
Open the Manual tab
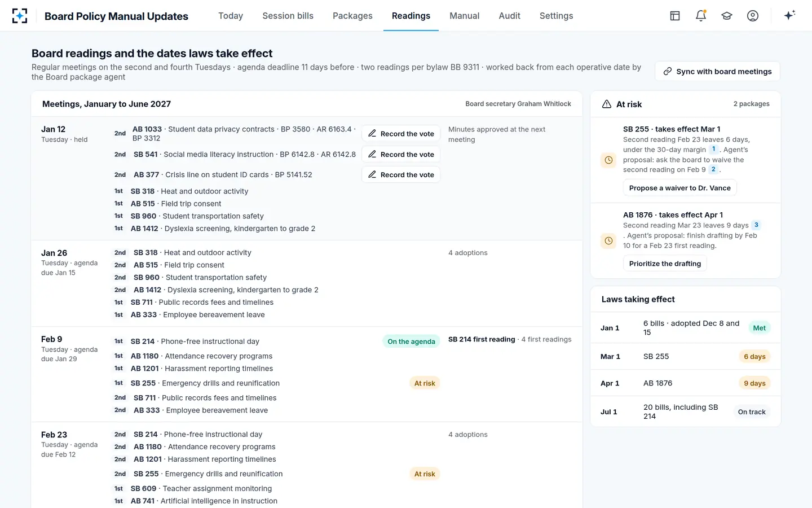click(x=465, y=16)
